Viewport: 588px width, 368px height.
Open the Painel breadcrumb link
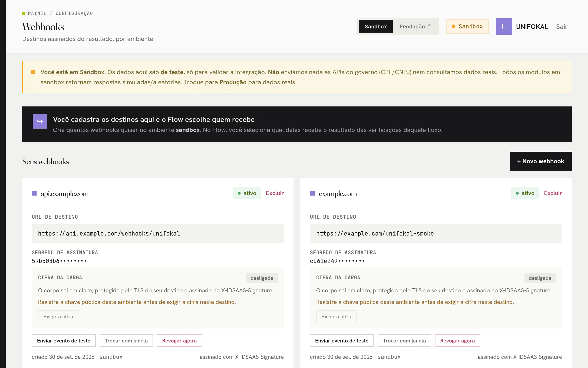click(x=37, y=13)
